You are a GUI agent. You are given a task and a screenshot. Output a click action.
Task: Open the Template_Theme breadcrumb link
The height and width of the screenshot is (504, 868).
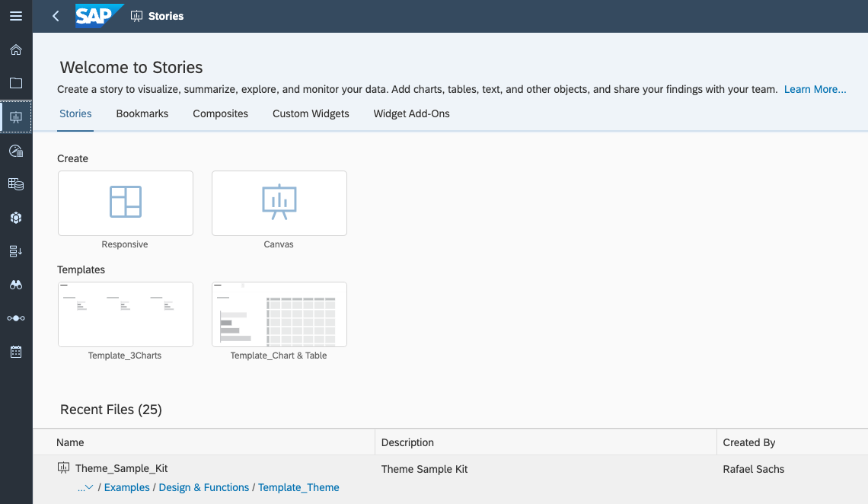click(x=298, y=487)
